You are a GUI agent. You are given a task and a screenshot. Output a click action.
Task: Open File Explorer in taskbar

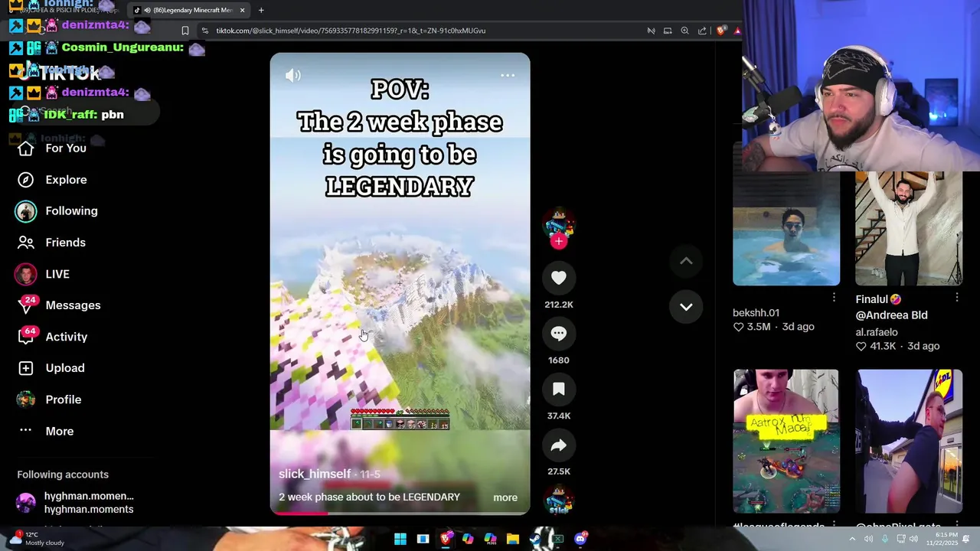coord(513,539)
